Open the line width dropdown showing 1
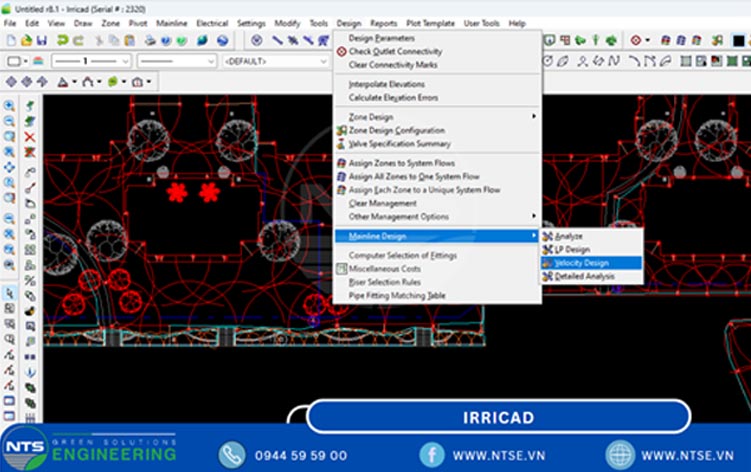This screenshot has width=751, height=472. point(90,61)
